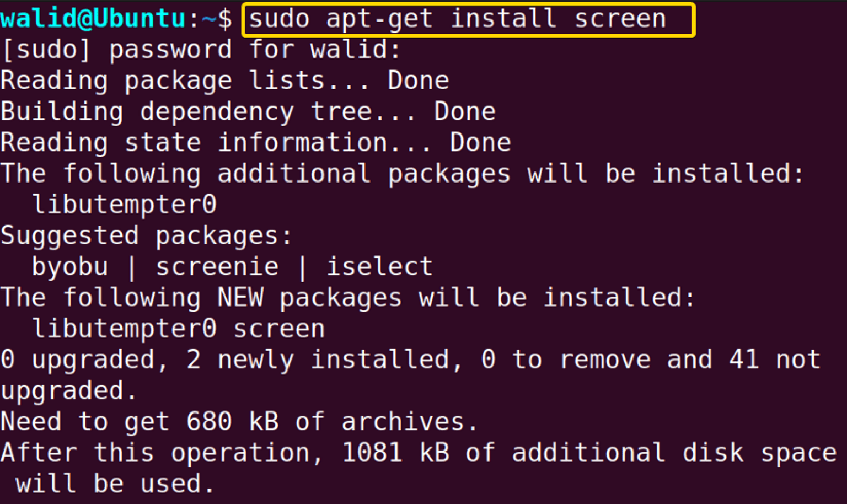Click the byobu suggested package name
Image resolution: width=847 pixels, height=504 pixels.
(x=71, y=266)
